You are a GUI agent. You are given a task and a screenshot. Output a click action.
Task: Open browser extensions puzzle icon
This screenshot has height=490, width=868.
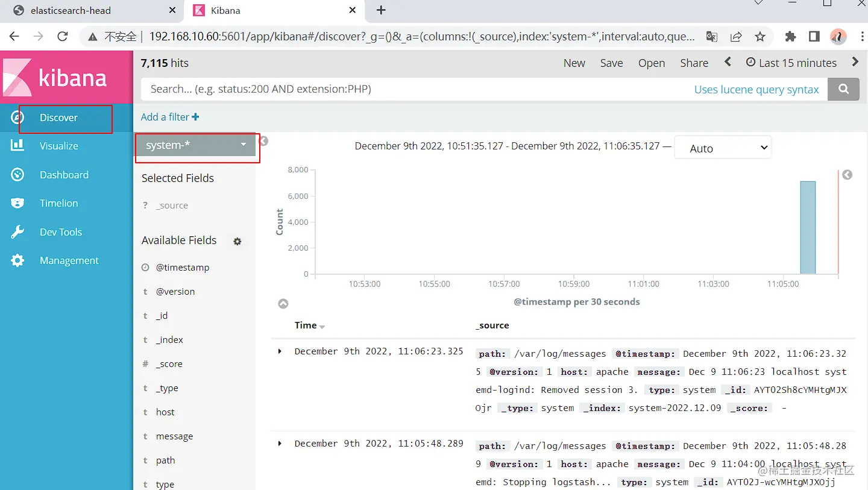[x=790, y=37]
